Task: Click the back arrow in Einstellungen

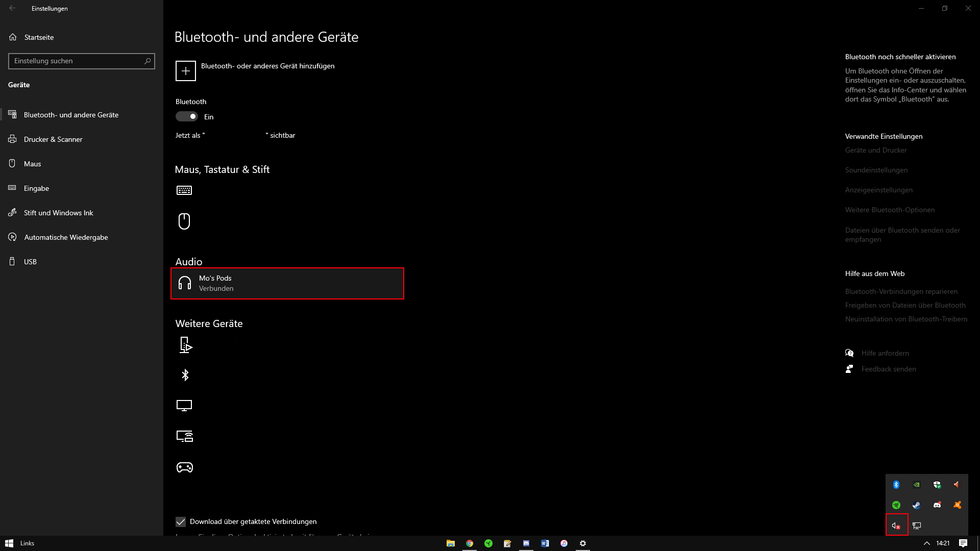Action: pos(12,8)
